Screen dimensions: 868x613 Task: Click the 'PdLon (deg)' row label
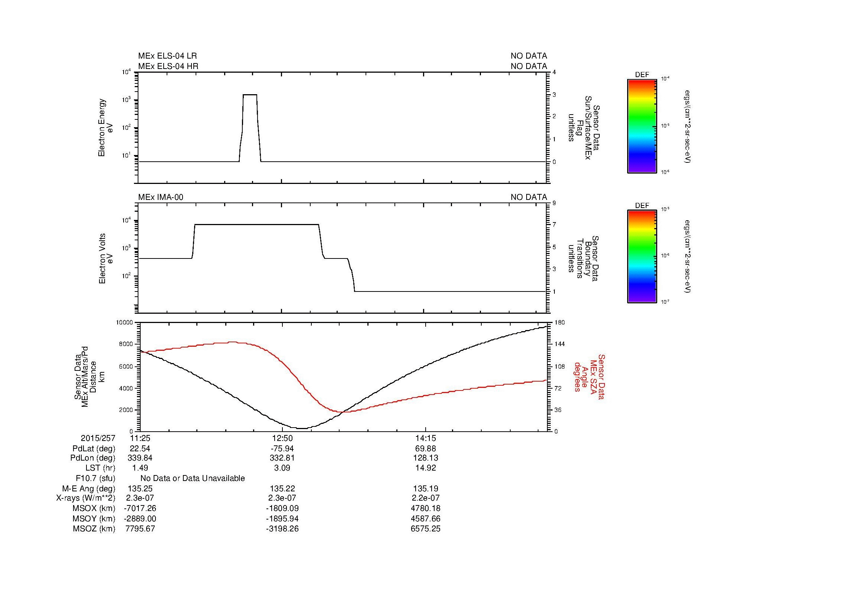tap(93, 458)
